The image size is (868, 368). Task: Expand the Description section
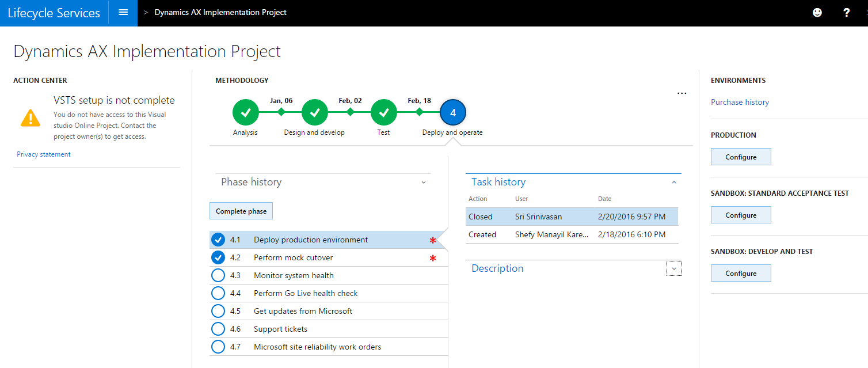(674, 269)
